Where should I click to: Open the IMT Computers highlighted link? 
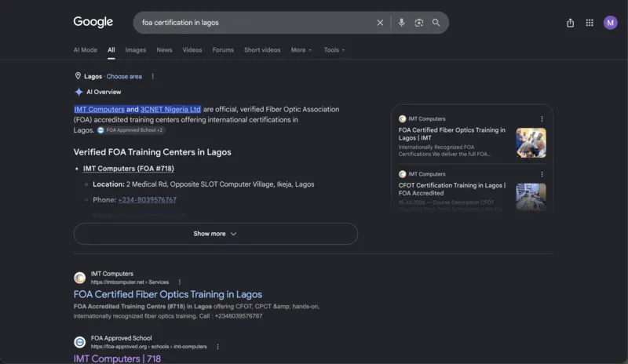pos(100,109)
